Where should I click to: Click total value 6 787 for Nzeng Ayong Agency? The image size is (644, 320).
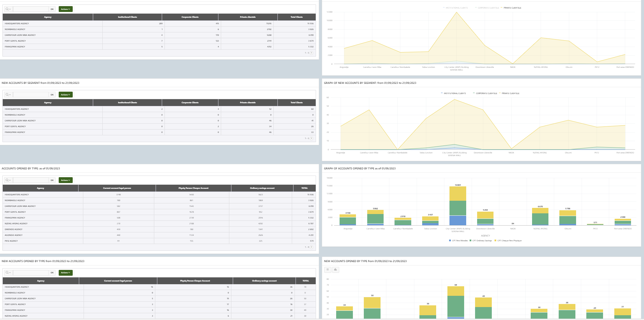coord(311,224)
